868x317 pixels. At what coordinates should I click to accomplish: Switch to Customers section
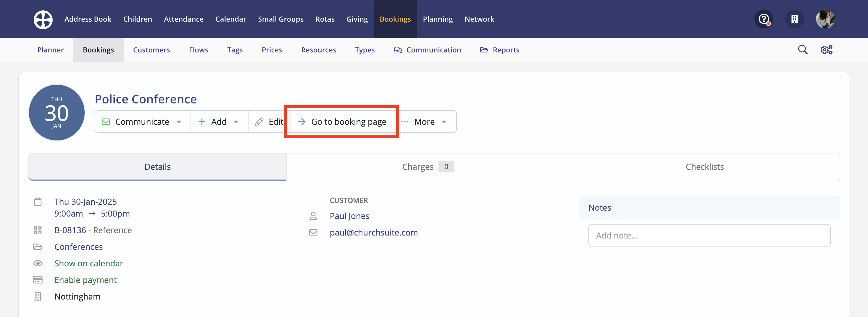click(x=151, y=50)
